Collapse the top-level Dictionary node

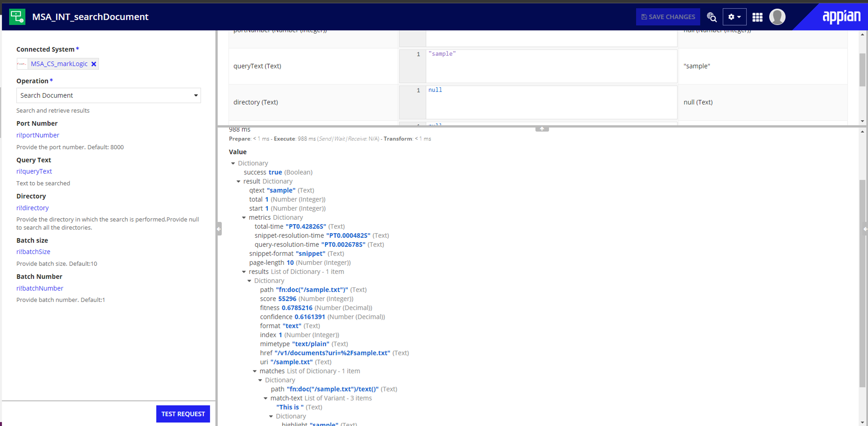click(x=233, y=163)
